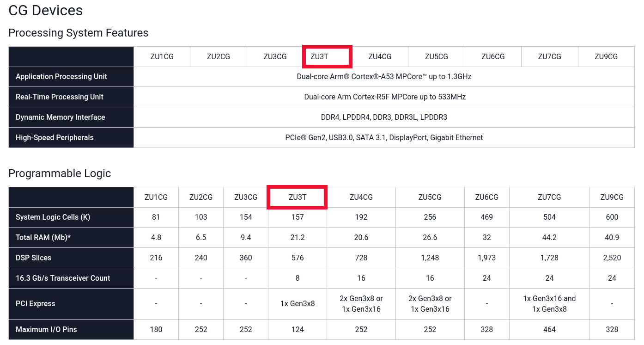
Task: Select ZU1CG header in Processing System Features table
Action: click(162, 56)
